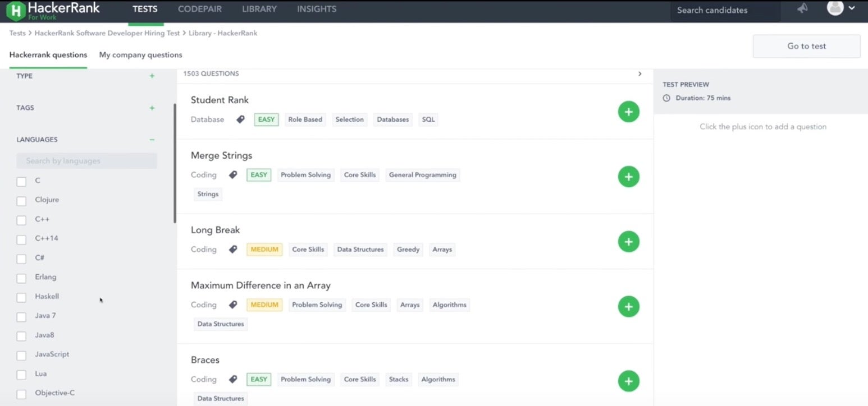Click the tag icon next to Student Rank
This screenshot has width=868, height=406.
(240, 119)
